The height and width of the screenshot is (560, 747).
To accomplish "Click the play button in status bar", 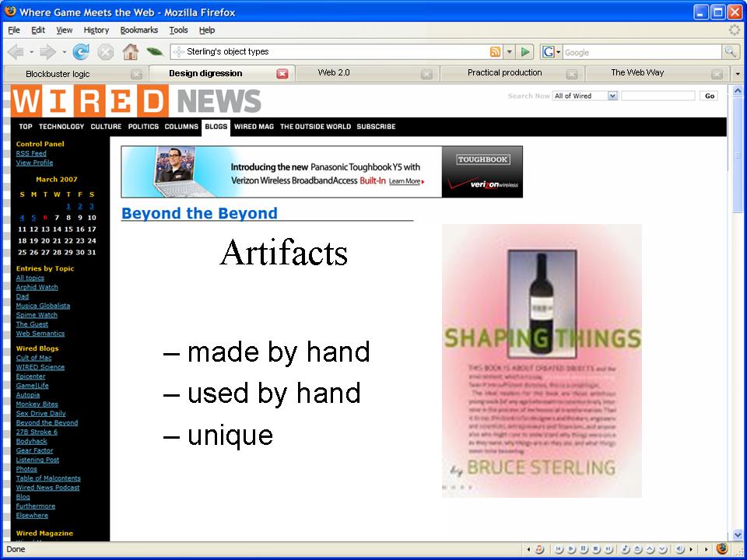I will [x=570, y=549].
